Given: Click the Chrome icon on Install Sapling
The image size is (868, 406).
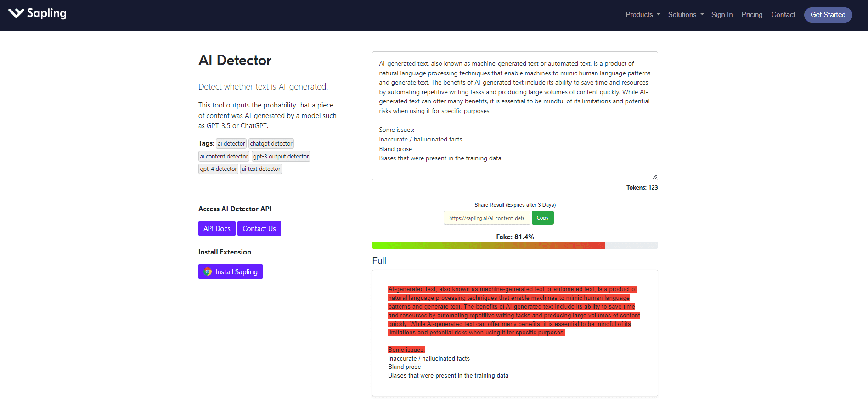Looking at the screenshot, I should pos(208,272).
